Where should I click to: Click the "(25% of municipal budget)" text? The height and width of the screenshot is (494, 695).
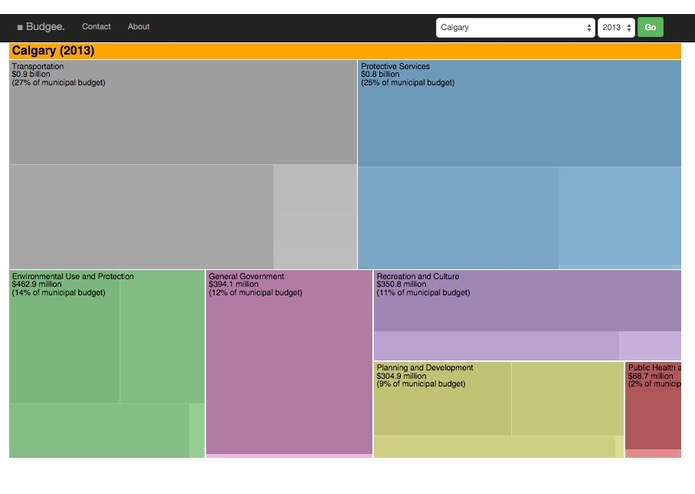click(408, 83)
